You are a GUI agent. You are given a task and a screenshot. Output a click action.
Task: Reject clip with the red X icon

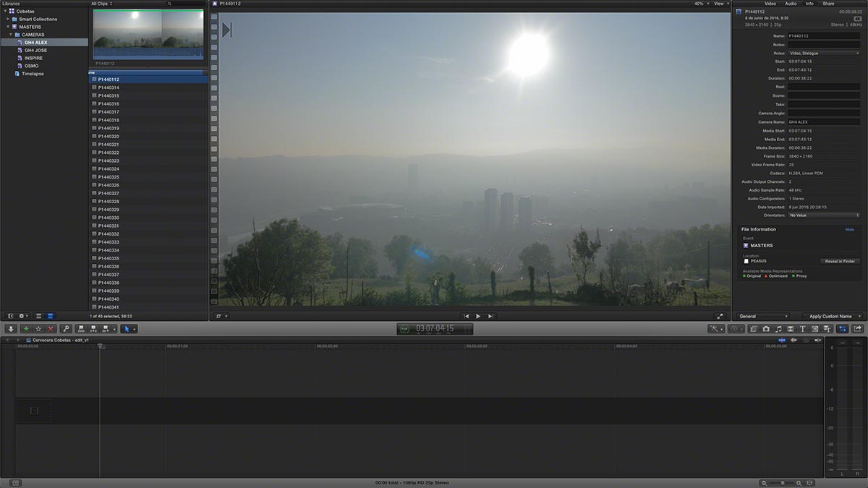[x=51, y=329]
